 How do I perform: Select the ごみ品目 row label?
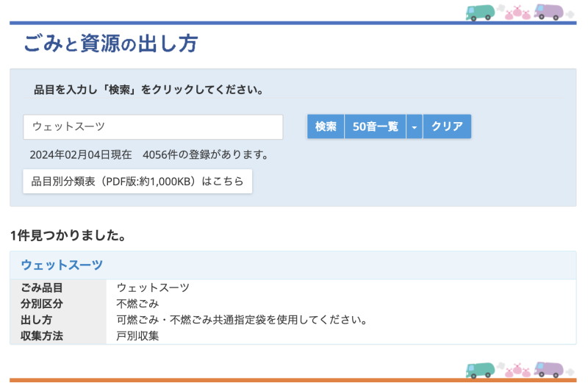(42, 288)
